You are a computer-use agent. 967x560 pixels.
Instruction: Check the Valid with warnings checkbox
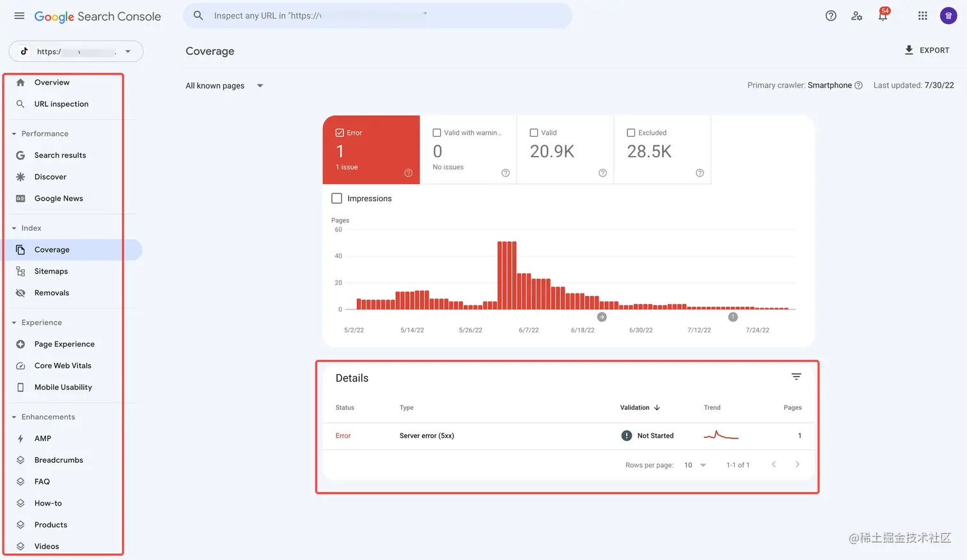(x=437, y=133)
